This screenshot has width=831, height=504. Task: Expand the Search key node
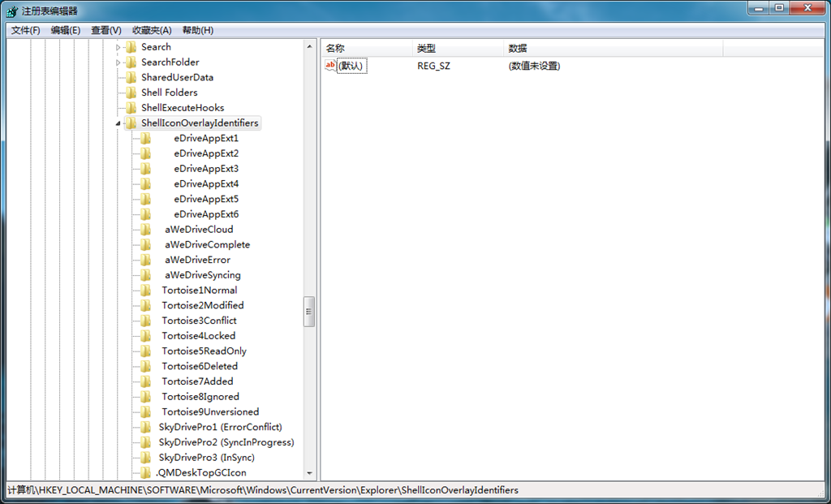tap(118, 47)
